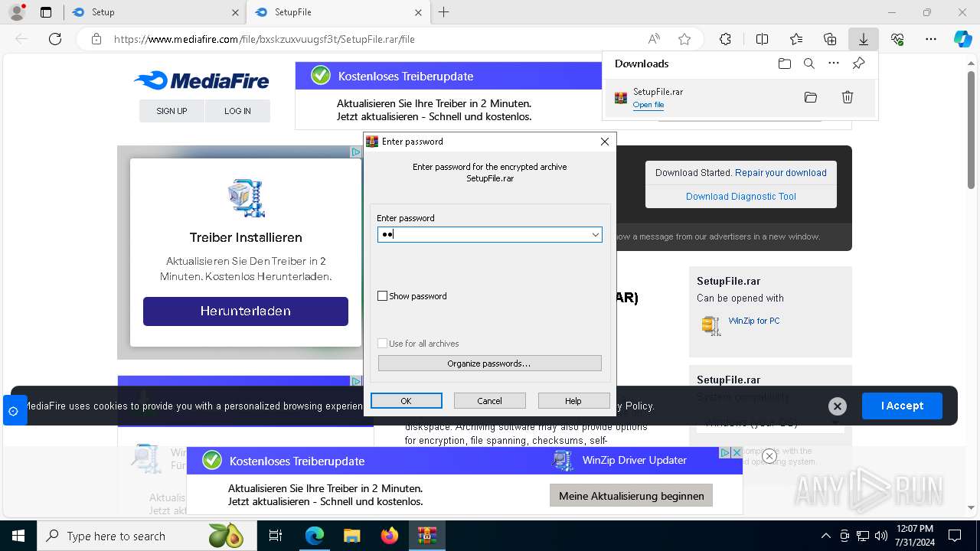This screenshot has width=980, height=551.
Task: Open the Copilot sidebar icon
Action: click(962, 39)
